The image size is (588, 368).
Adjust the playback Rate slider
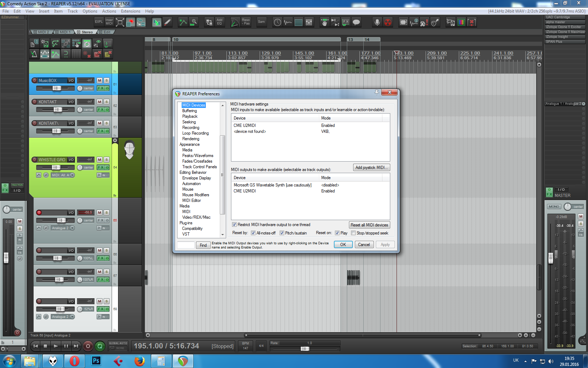pos(305,349)
